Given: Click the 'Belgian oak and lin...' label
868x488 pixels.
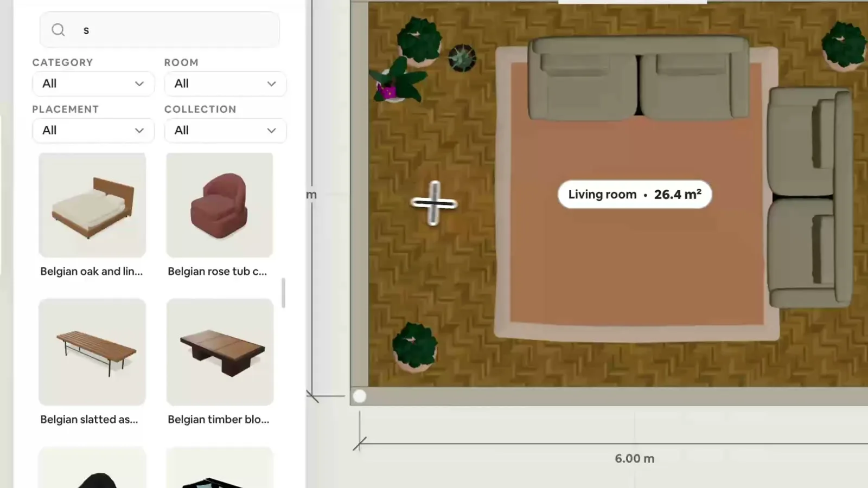Looking at the screenshot, I should (92, 271).
